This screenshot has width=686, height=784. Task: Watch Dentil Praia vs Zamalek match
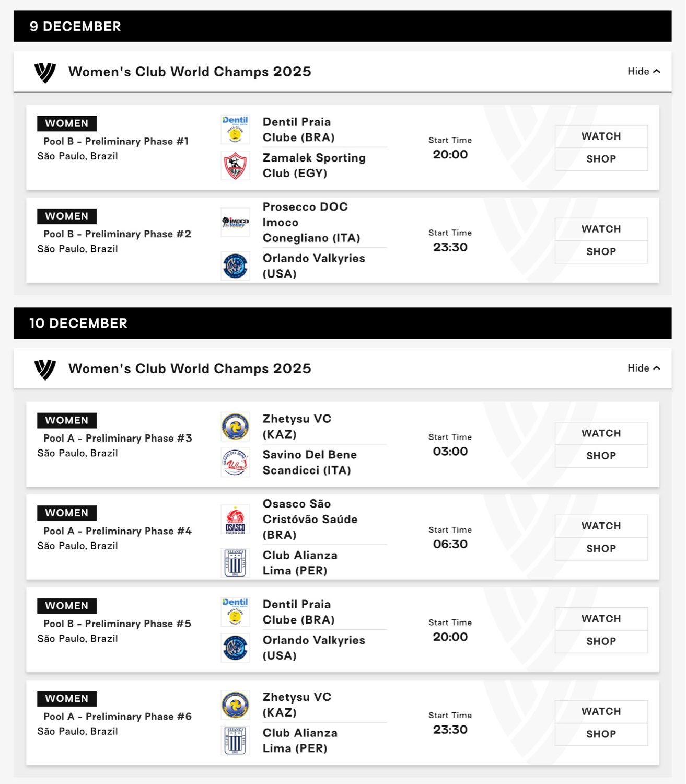point(601,136)
